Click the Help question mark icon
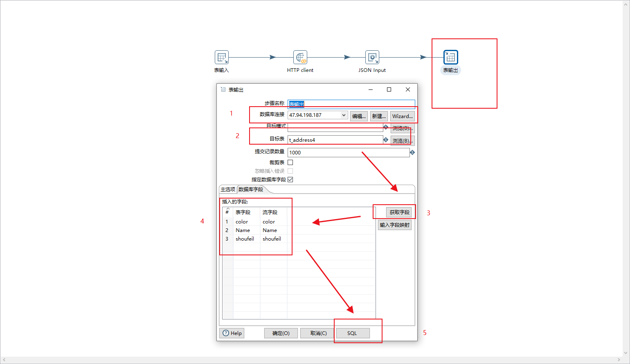 (x=225, y=333)
